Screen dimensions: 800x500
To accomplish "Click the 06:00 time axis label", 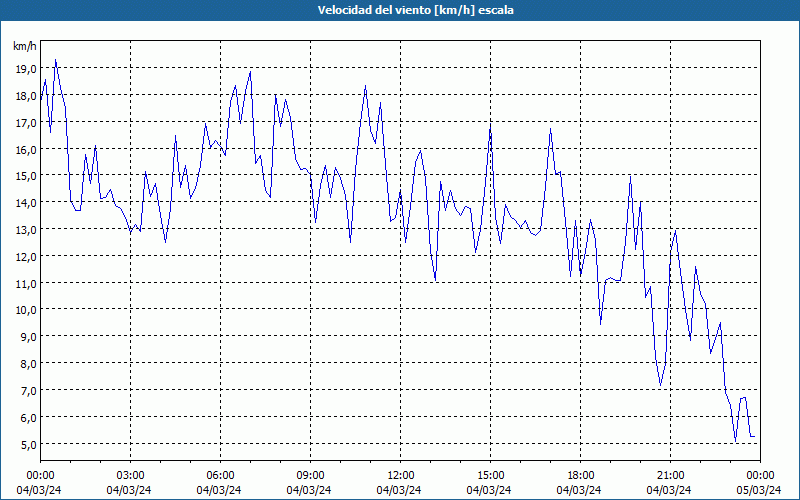I will pyautogui.click(x=220, y=476).
